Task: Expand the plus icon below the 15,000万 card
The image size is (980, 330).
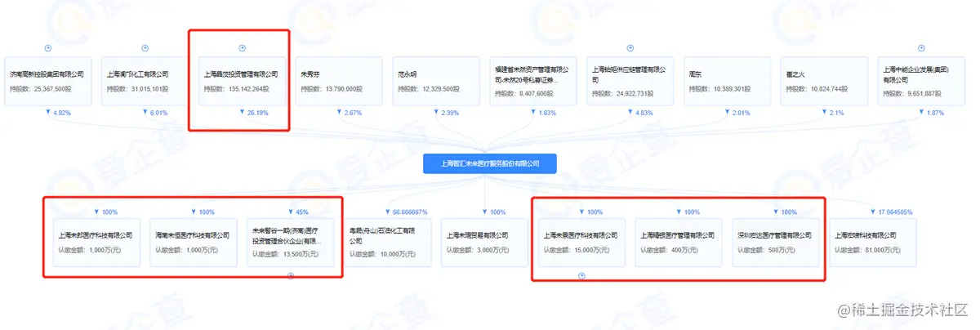Action: click(581, 276)
